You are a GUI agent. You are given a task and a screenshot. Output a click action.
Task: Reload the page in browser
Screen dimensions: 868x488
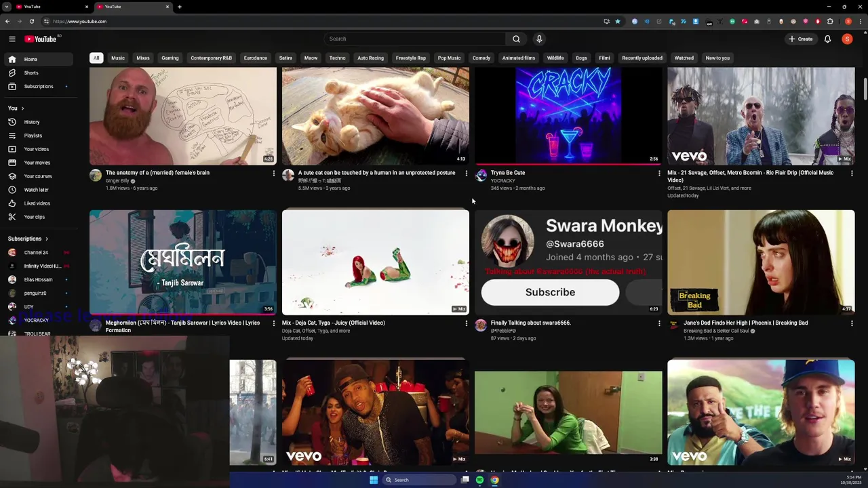tap(31, 21)
